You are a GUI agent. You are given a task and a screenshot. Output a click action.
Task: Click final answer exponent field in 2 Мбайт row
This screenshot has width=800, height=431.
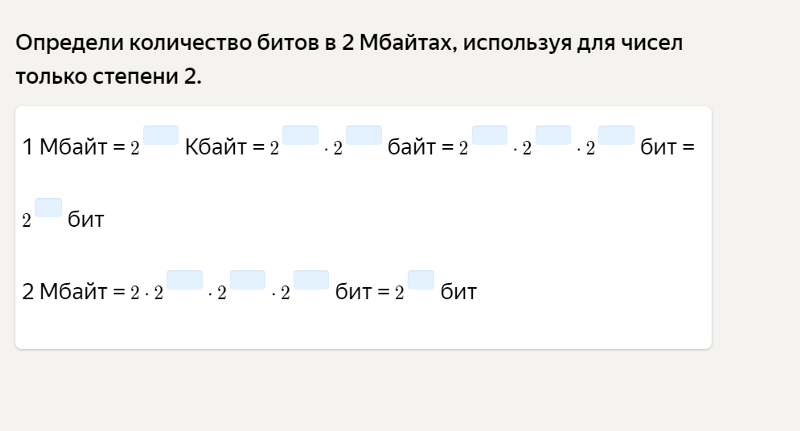(421, 280)
